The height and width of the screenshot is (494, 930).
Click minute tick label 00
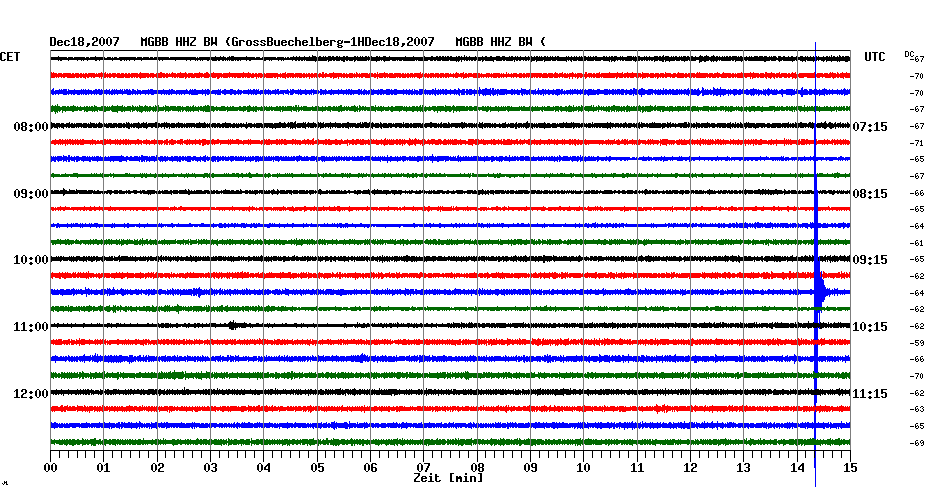50,468
